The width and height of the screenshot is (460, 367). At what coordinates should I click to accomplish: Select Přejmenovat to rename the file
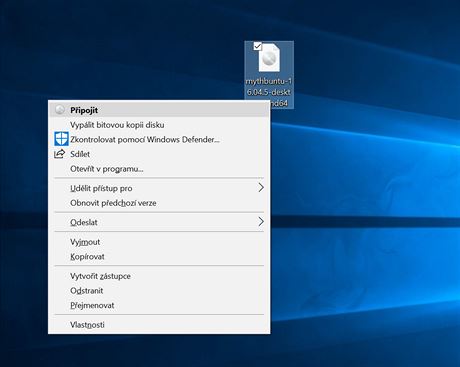[159, 305]
